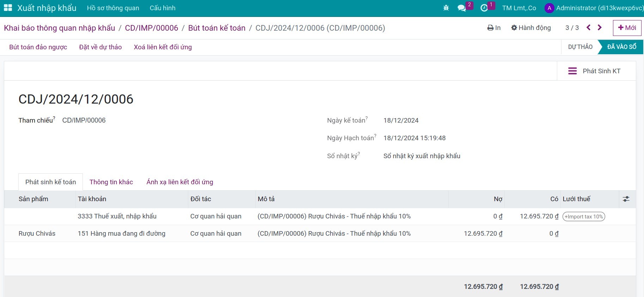Create new record with Mới button
Screen dimensions: 644x297
pos(627,28)
